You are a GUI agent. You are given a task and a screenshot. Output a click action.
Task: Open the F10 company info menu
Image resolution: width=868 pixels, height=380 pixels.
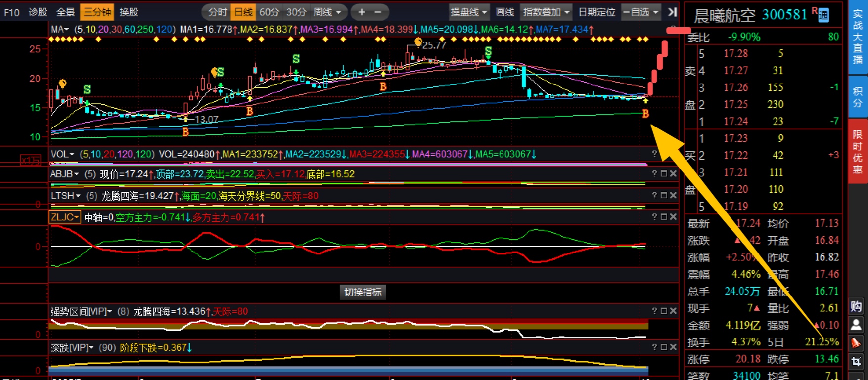tap(12, 12)
